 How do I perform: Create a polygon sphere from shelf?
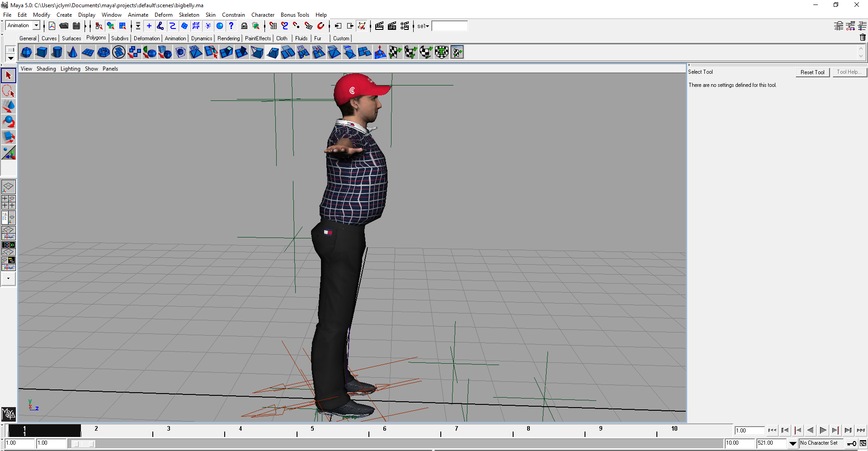click(26, 52)
